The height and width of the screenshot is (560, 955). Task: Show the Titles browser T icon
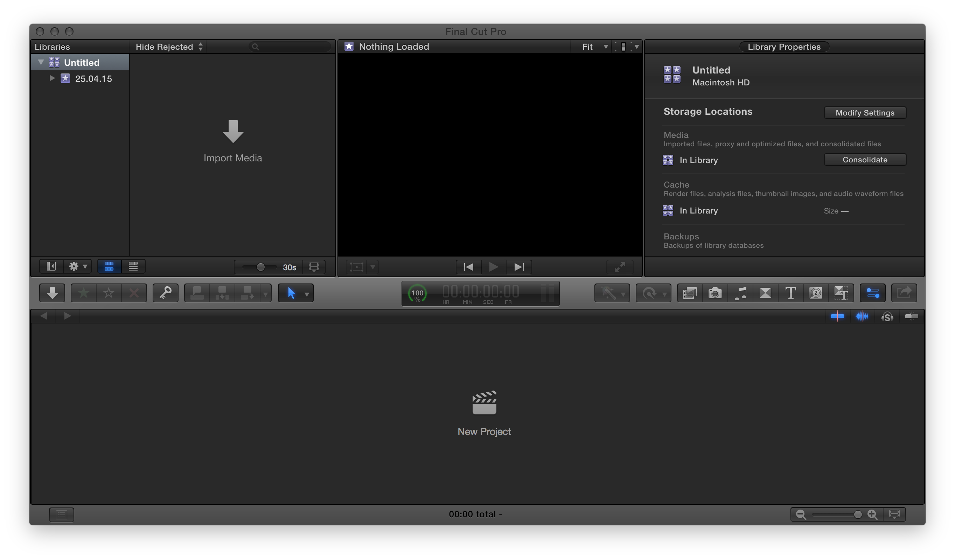coord(790,293)
